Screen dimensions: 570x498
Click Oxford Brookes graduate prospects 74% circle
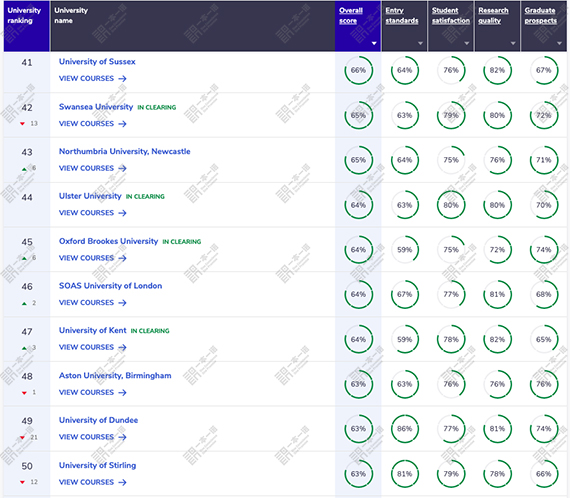(544, 250)
